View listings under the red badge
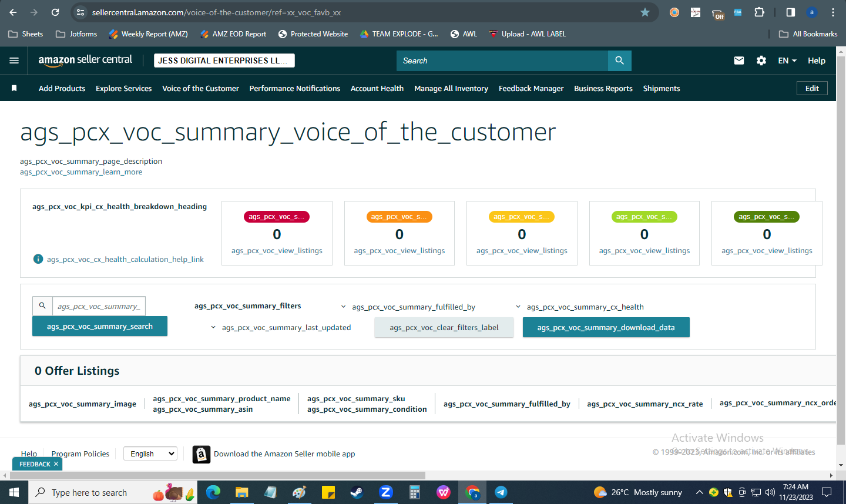The height and width of the screenshot is (504, 846). [x=277, y=250]
